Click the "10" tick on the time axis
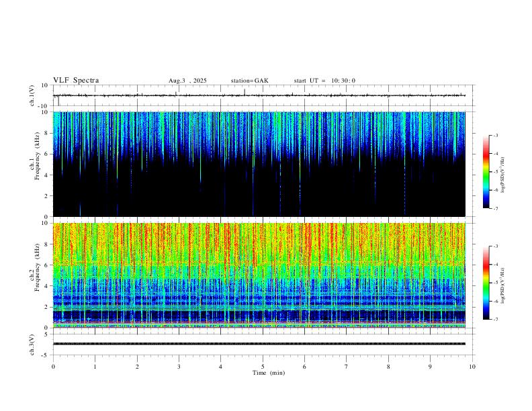The height and width of the screenshot is (411, 532). [x=472, y=367]
